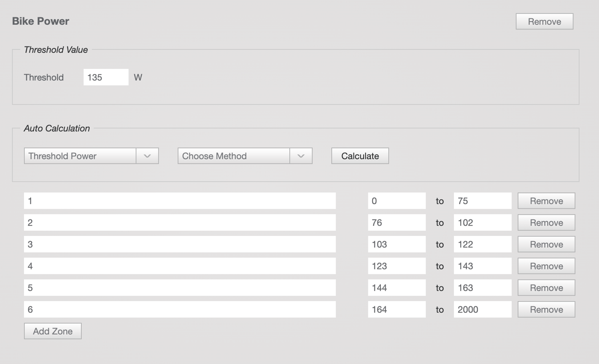This screenshot has height=364, width=599.
Task: Click zone 6 upper limit 2000
Action: pyautogui.click(x=482, y=309)
